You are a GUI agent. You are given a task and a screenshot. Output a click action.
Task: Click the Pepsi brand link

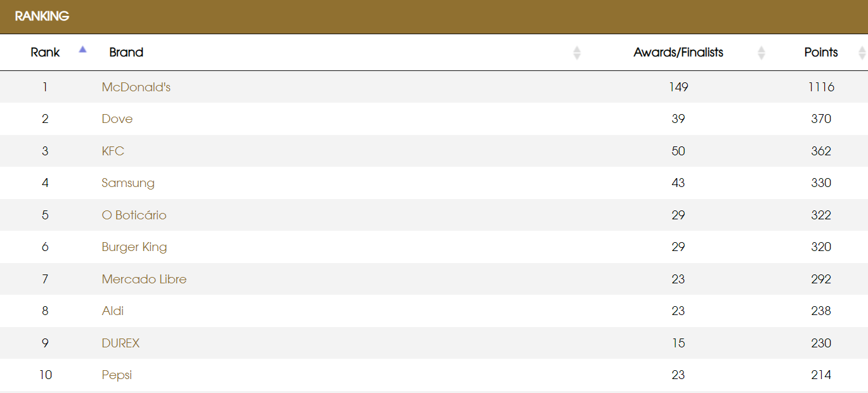tap(117, 375)
